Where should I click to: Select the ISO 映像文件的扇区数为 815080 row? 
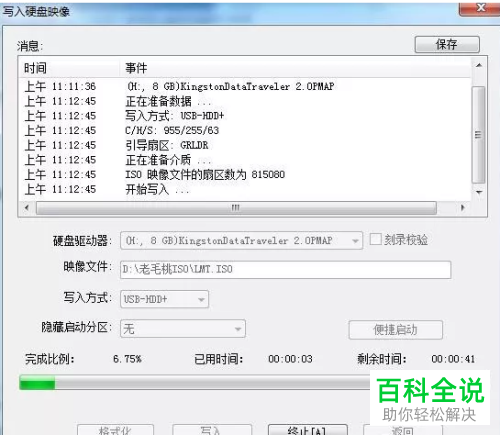coord(245,174)
